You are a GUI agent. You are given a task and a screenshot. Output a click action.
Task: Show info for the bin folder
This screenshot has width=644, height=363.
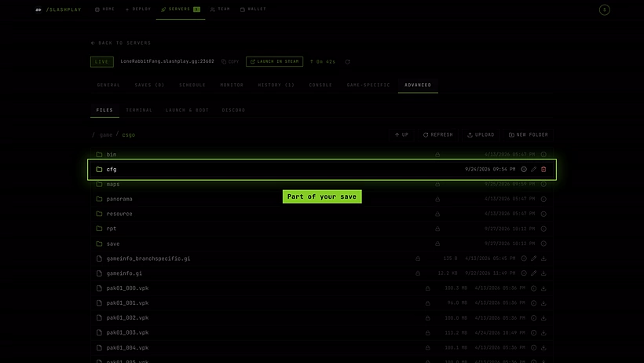click(x=543, y=155)
